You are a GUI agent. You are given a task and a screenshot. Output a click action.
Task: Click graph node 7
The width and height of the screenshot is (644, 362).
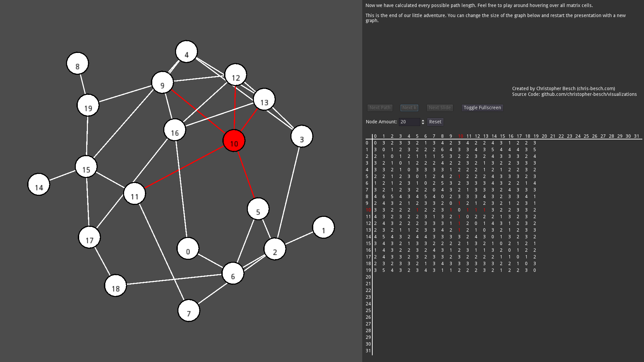pyautogui.click(x=189, y=311)
